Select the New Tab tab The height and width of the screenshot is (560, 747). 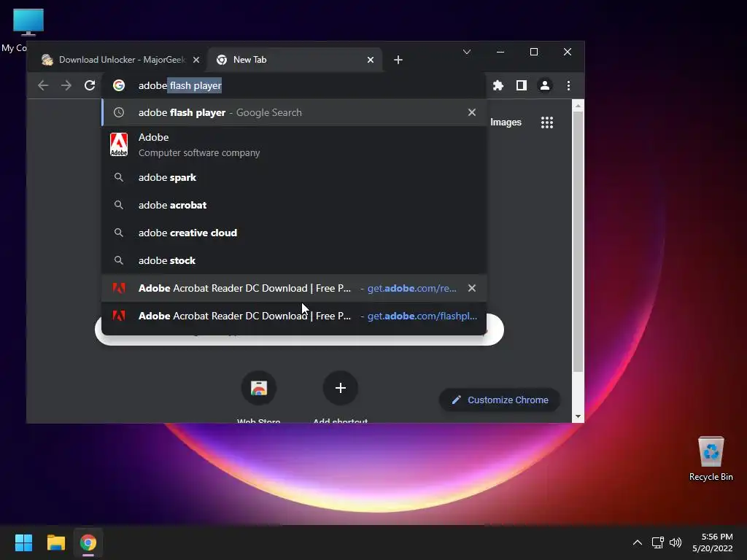(295, 60)
